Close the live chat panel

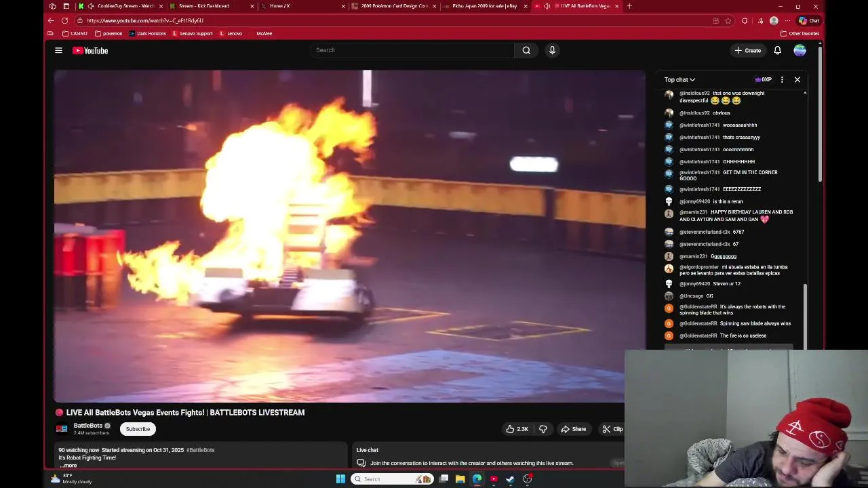click(x=797, y=80)
